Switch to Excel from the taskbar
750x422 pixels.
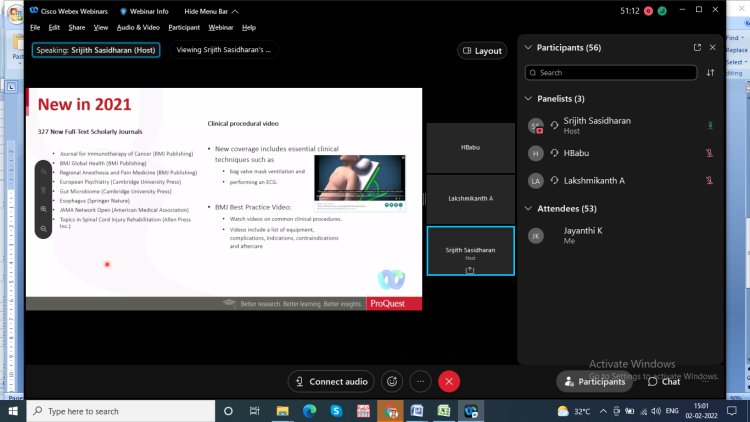tap(443, 411)
